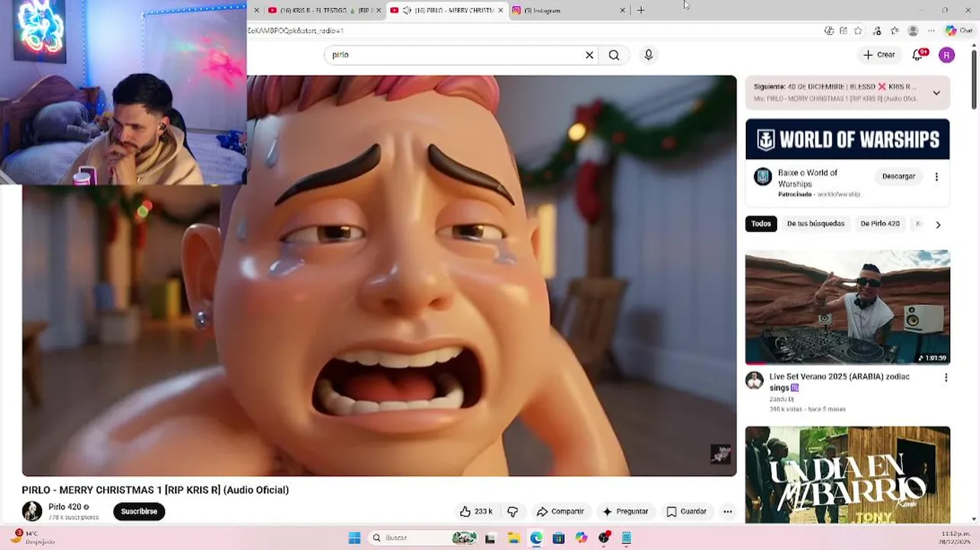Click Pirlo 420 channel avatar
The width and height of the screenshot is (980, 550).
(32, 511)
